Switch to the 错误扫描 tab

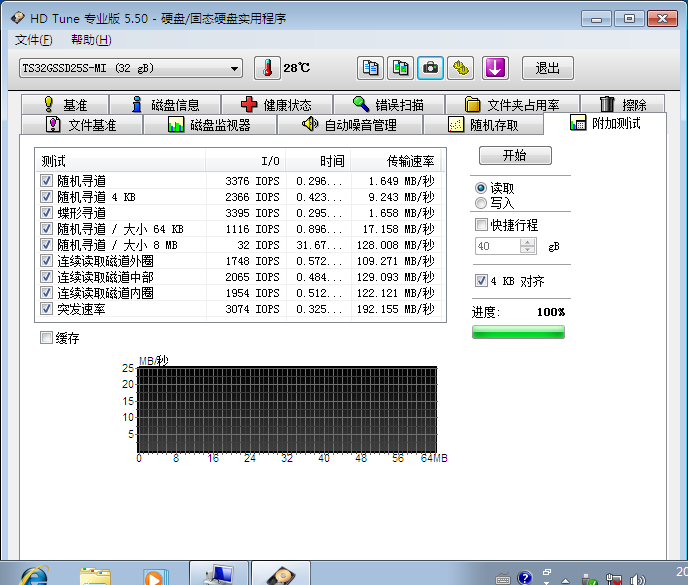coord(387,105)
